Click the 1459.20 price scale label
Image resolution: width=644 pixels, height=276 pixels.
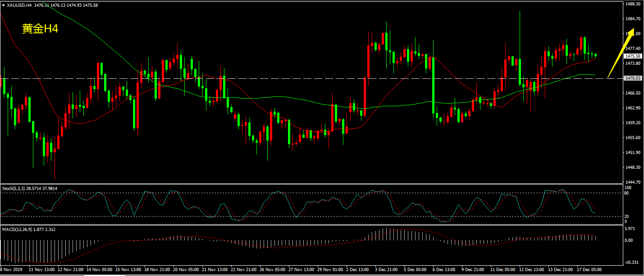(x=633, y=123)
